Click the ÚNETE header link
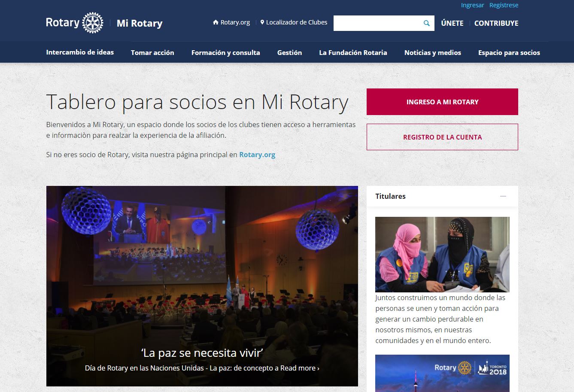This screenshot has height=392, width=574. click(x=452, y=23)
